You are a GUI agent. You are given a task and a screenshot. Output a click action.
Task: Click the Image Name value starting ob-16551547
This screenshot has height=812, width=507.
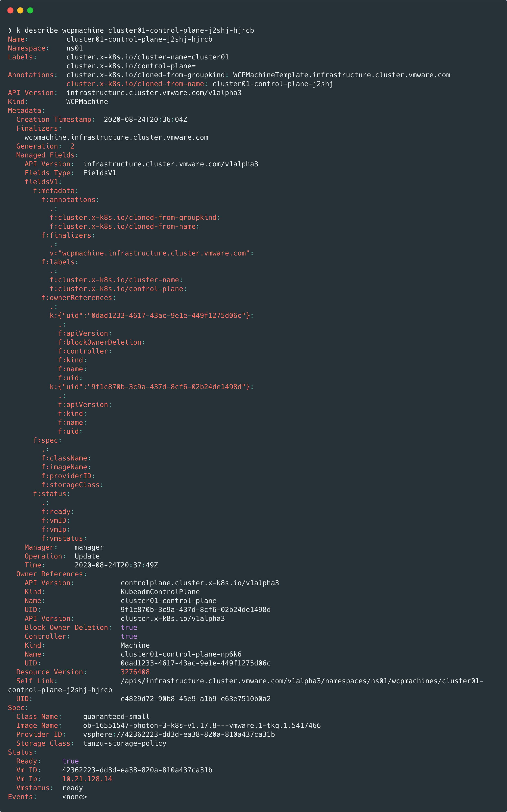202,726
